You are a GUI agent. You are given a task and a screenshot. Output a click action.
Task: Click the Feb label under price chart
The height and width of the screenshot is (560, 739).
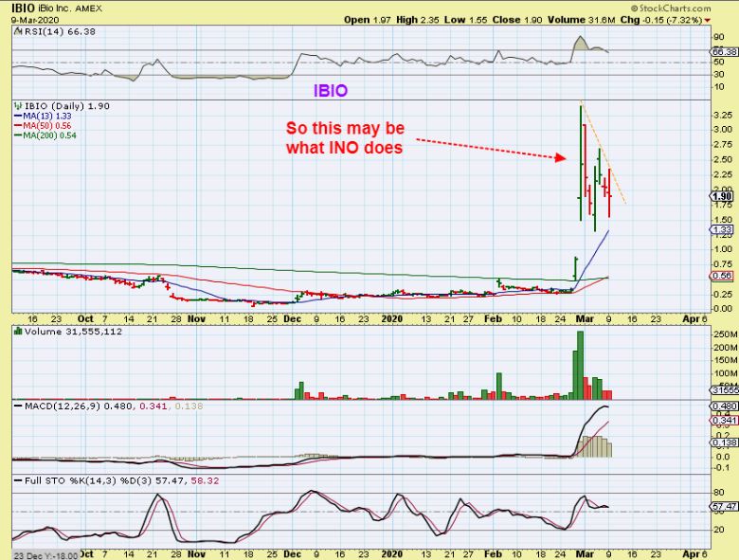(x=493, y=319)
